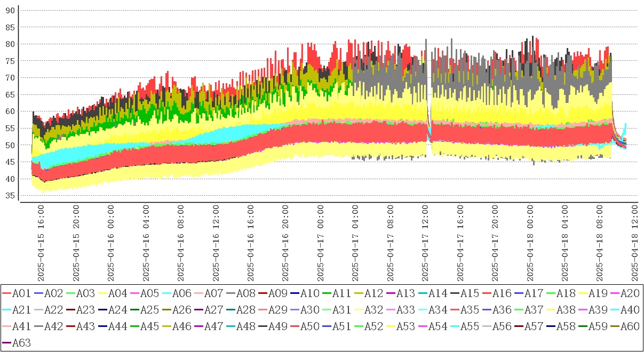Screen dimensions: 644x352
Task: Click the 2025-04-18 12:00 time label
Action: (x=635, y=243)
